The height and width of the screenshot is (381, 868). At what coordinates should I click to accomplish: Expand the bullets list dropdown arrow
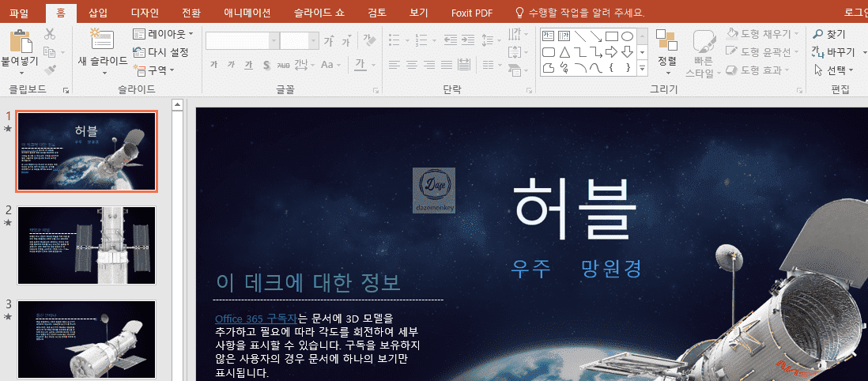point(407,40)
